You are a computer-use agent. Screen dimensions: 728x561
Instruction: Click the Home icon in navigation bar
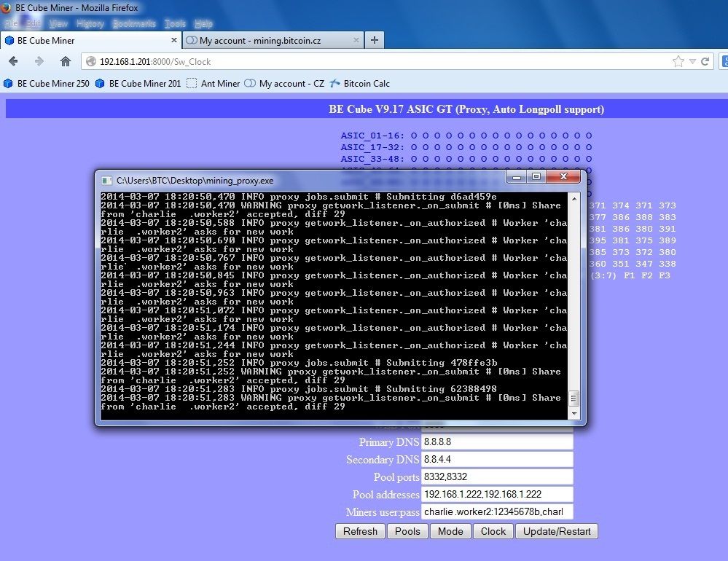click(66, 62)
